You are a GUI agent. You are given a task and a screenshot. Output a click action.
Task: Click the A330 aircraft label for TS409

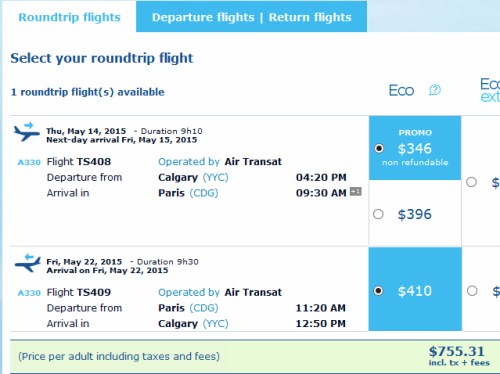(x=29, y=293)
